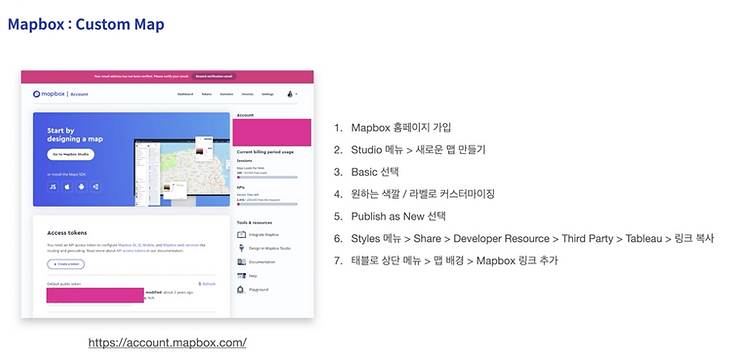Open the API access tokens documentation link
740x360 pixels.
[132, 251]
